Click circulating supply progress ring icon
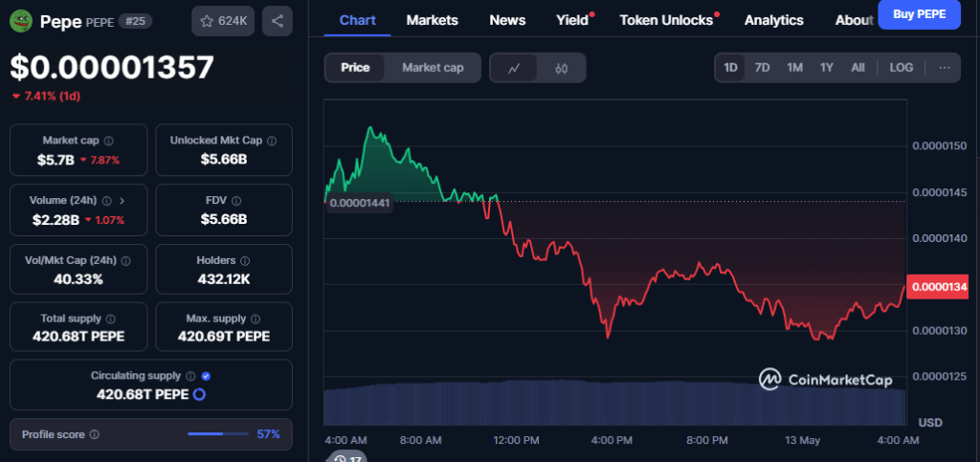This screenshot has width=980, height=462. pos(199,395)
